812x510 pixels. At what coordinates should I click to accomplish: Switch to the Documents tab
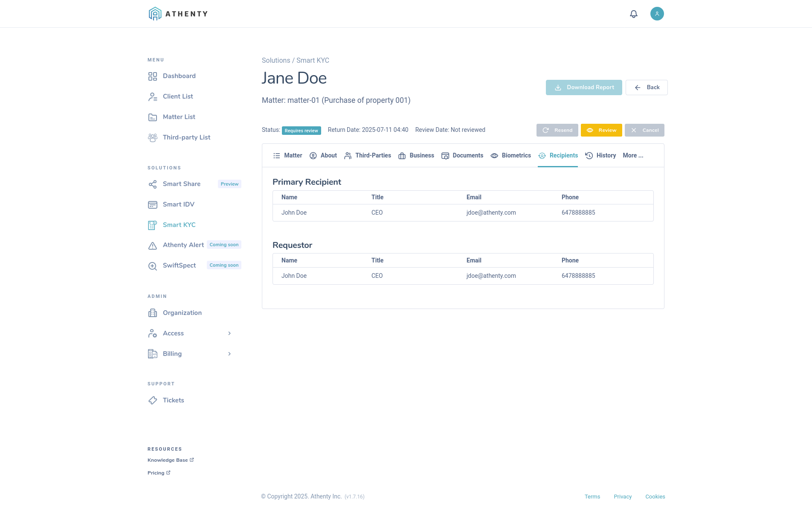click(x=462, y=156)
